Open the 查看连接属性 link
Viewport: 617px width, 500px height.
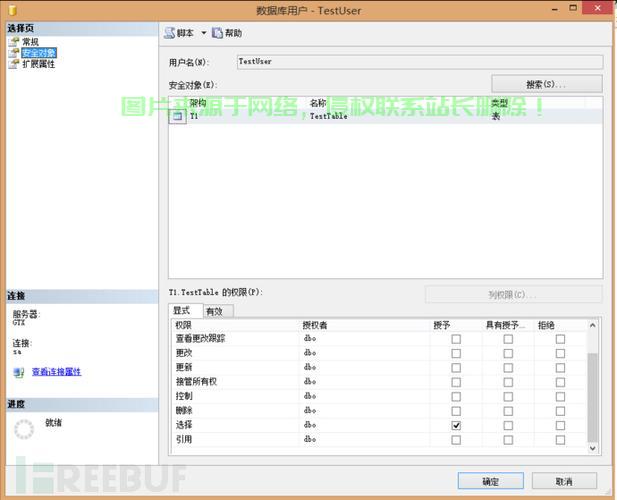pyautogui.click(x=56, y=372)
